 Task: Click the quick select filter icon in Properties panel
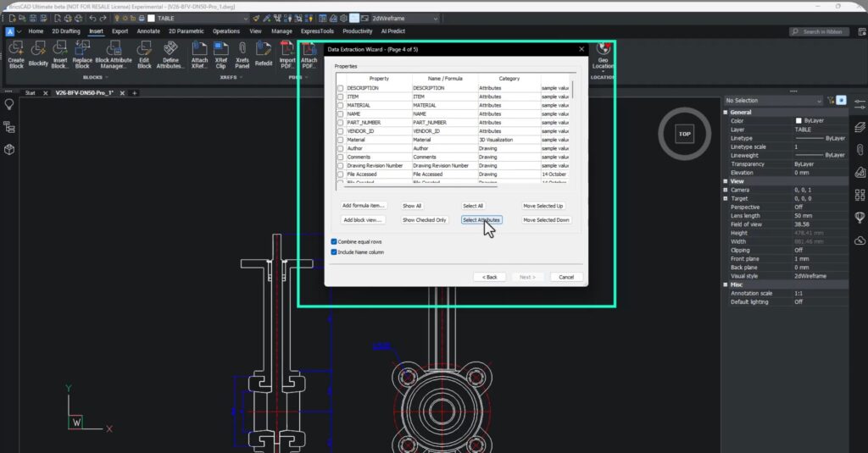831,100
